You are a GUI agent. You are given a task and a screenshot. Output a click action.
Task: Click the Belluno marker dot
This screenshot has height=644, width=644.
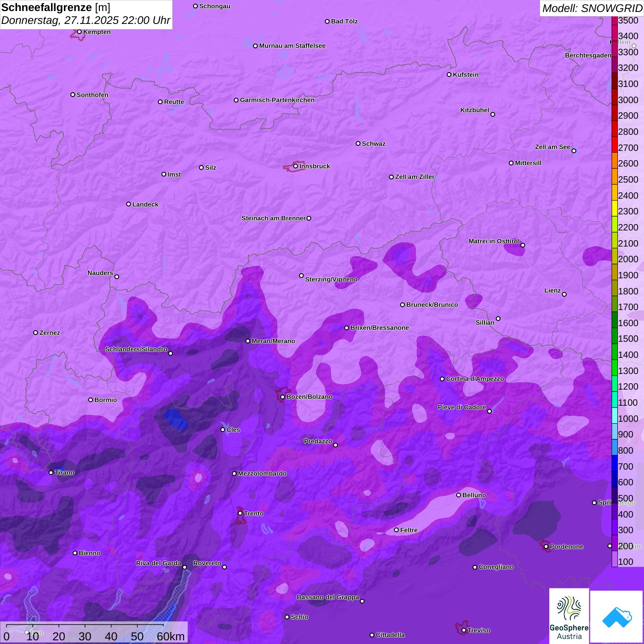coord(459,495)
